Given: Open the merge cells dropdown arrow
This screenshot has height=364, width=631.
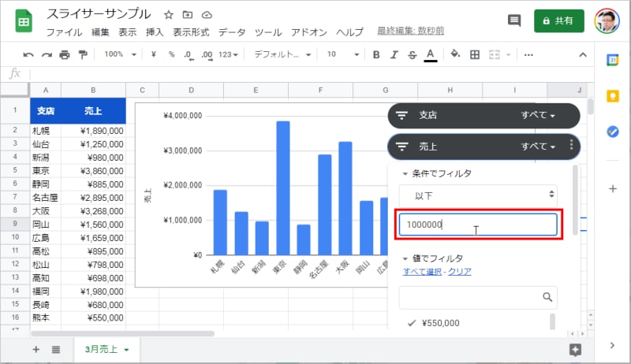Looking at the screenshot, I should (509, 54).
